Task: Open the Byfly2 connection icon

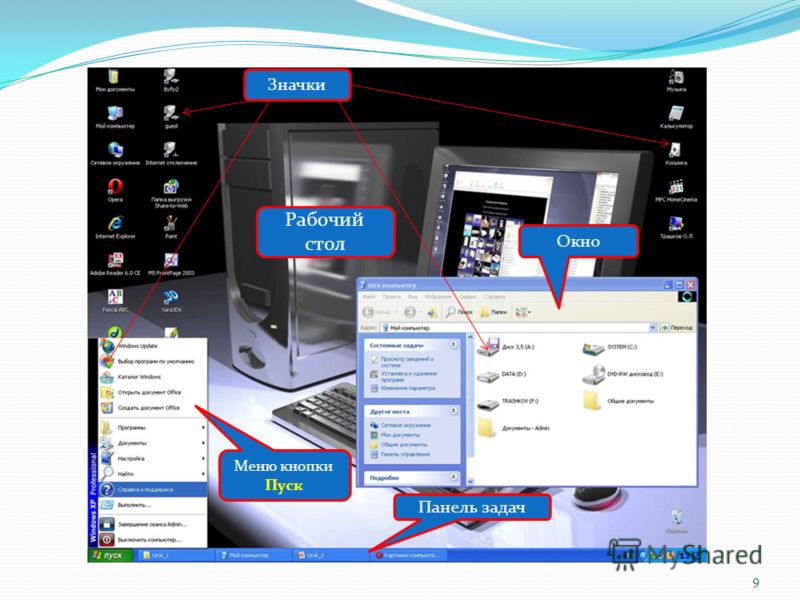Action: coord(171,81)
